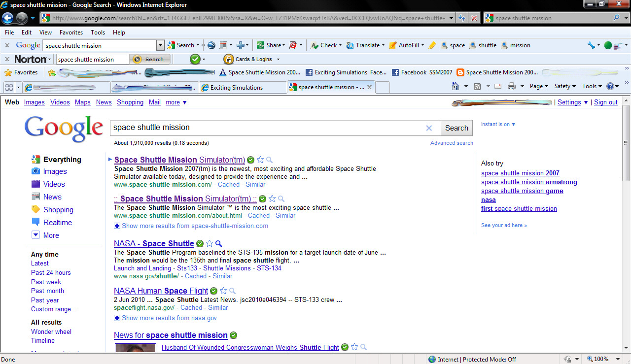Click the Norton toolbar Search button
The image size is (631, 364).
click(150, 59)
